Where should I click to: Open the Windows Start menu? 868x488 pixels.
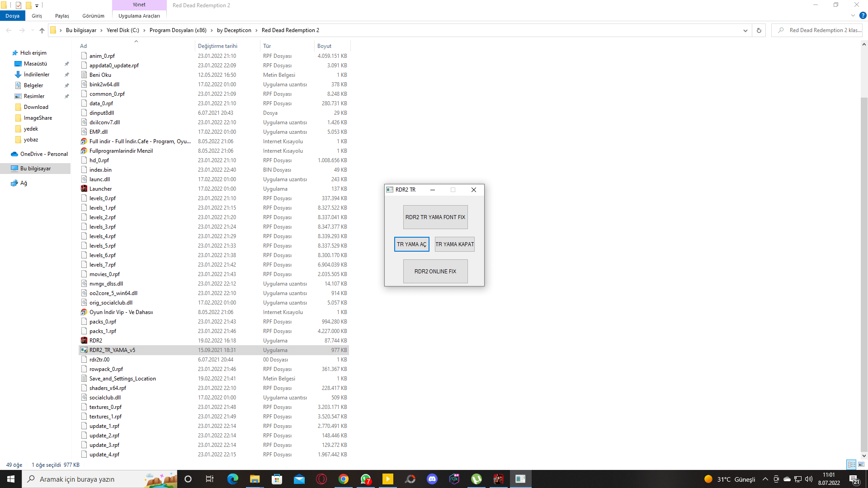pyautogui.click(x=11, y=479)
